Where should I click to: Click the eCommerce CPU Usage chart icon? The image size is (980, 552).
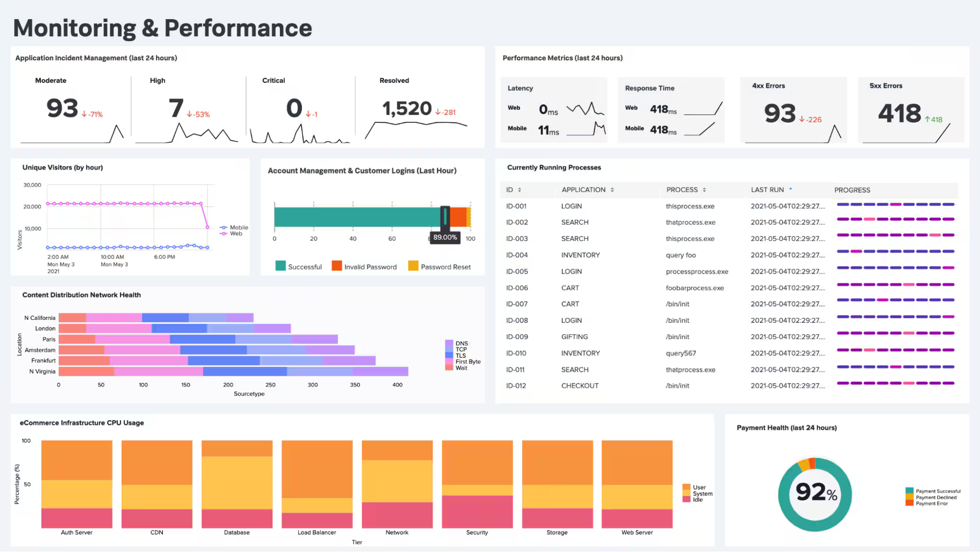click(x=82, y=422)
